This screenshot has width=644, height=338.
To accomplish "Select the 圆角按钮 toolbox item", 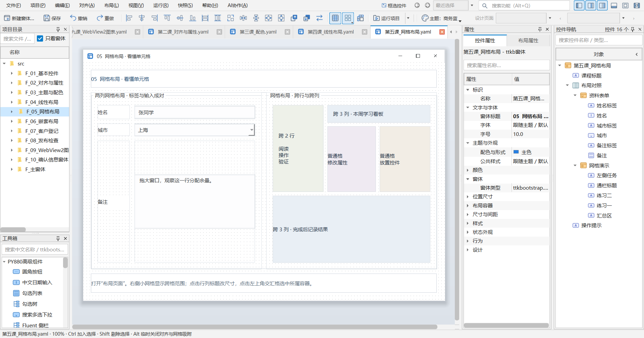I will click(32, 272).
